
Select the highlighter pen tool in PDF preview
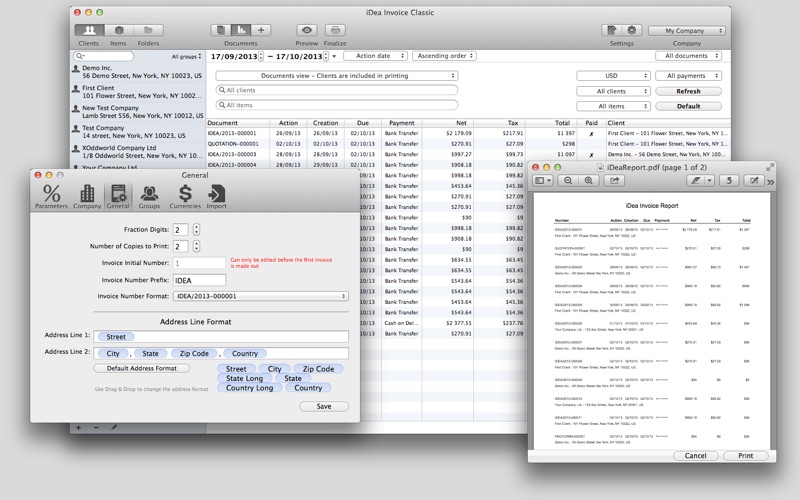pyautogui.click(x=695, y=181)
